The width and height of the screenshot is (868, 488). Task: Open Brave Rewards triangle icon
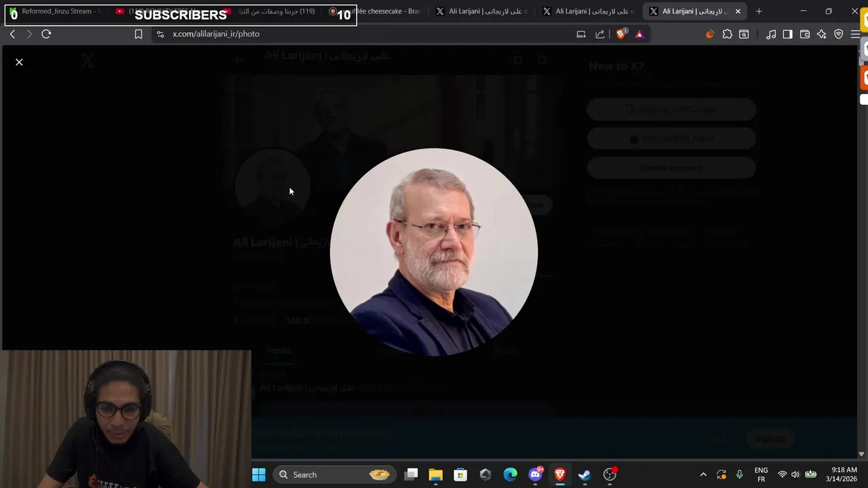tap(639, 34)
